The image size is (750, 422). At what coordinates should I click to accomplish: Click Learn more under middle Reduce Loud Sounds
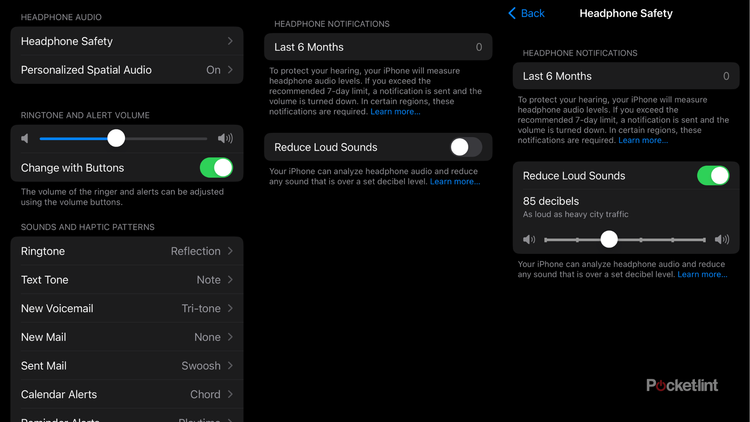(x=455, y=182)
